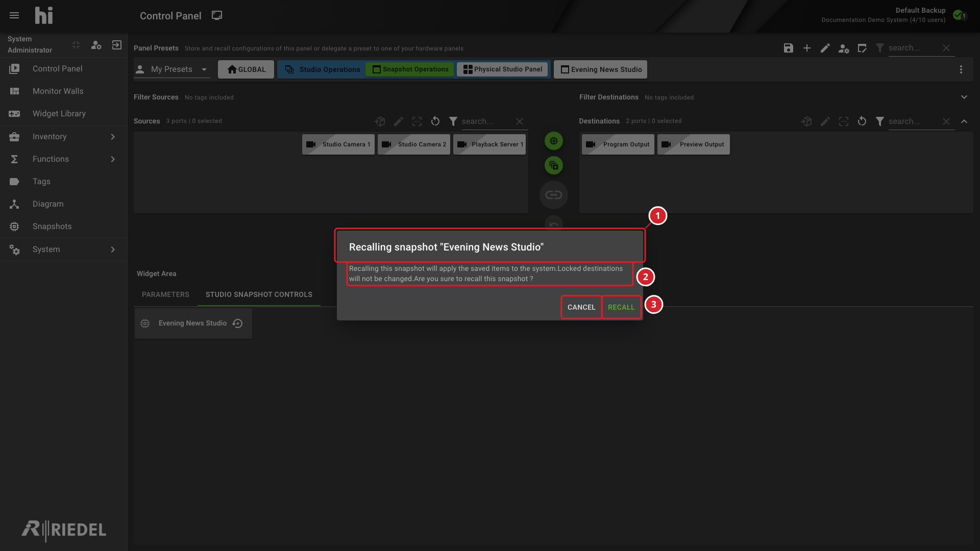Click the recall history icon on Evening News Studio widget
The height and width of the screenshot is (551, 980).
(237, 323)
